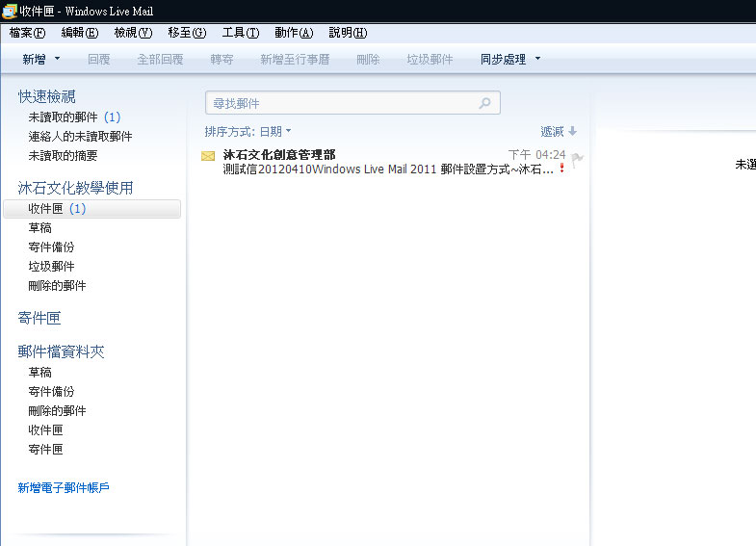Select 刪除的郵件 under 沐石文化教學使用 account
The height and width of the screenshot is (546, 756).
57,286
